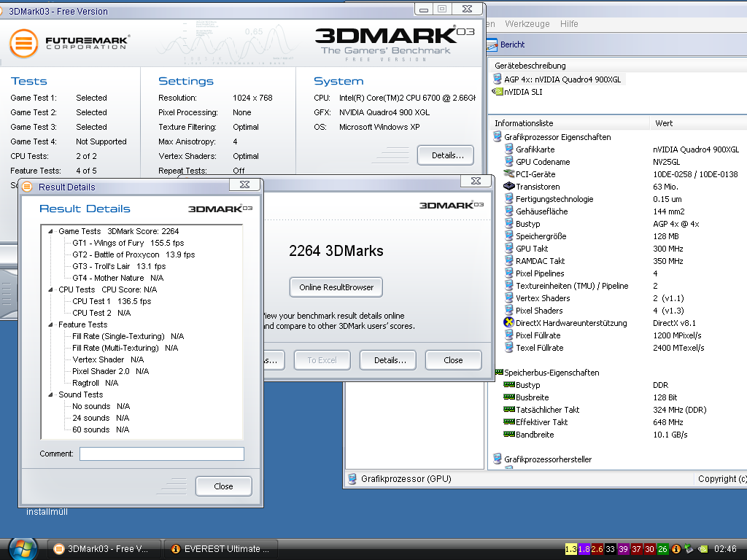Screen dimensions: 747x560
Task: Click the Busbreite memory icon
Action: pyautogui.click(x=508, y=397)
